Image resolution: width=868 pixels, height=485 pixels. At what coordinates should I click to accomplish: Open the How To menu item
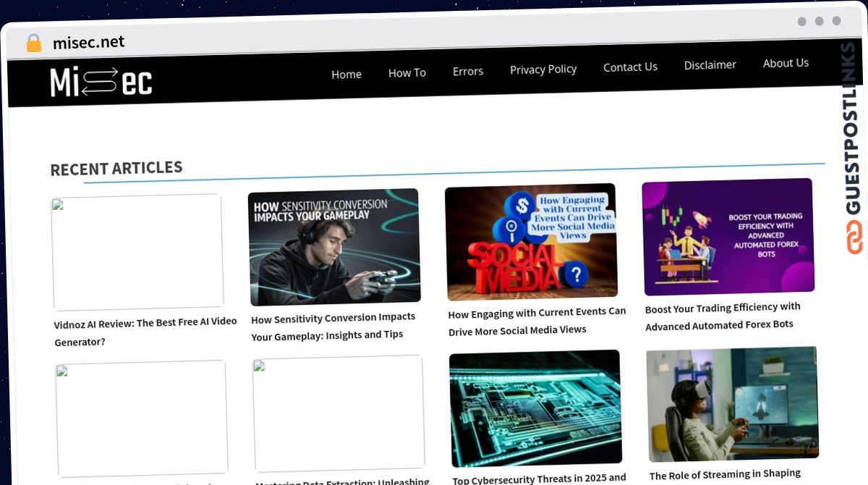(407, 72)
